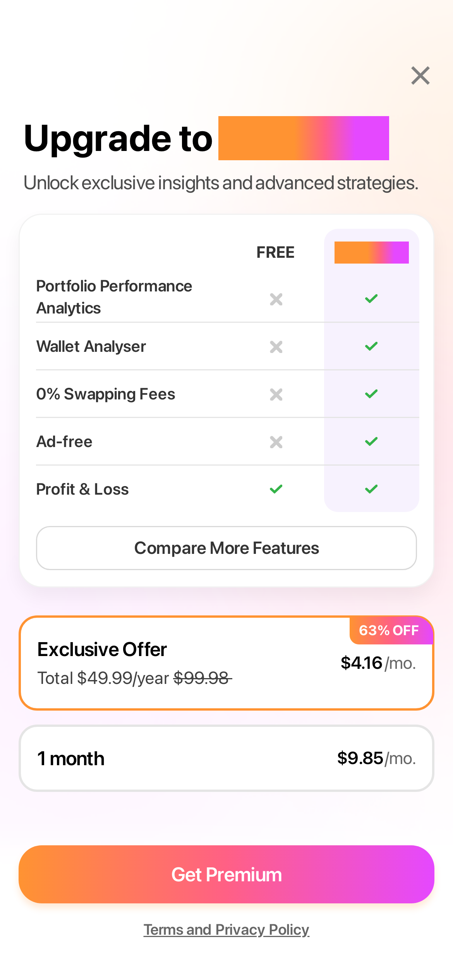Click premium checkmark for Profit & Loss

(371, 489)
